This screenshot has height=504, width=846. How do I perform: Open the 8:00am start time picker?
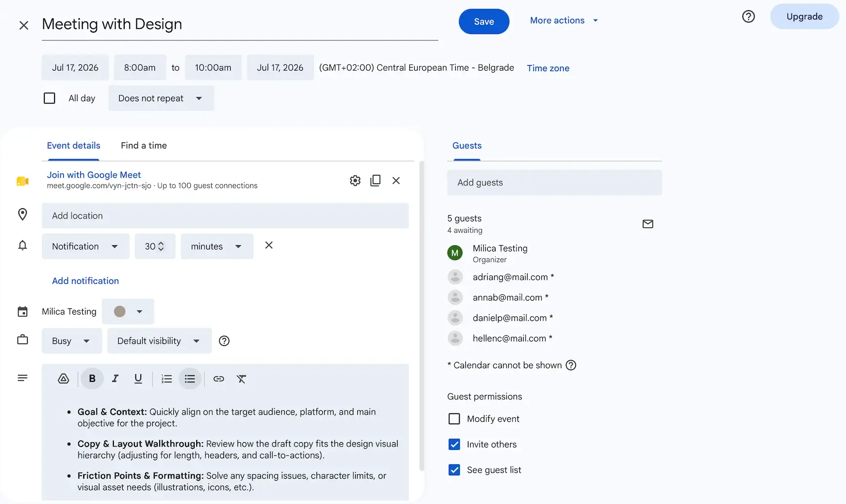coord(140,68)
